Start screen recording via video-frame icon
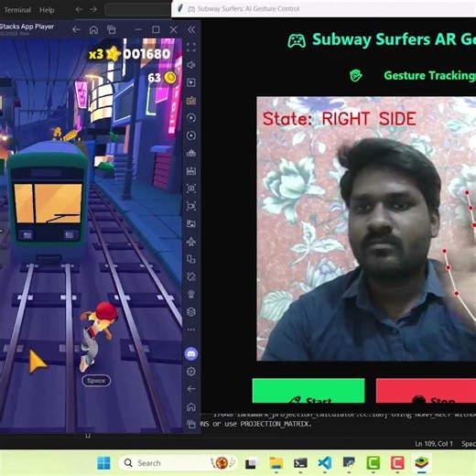 191,206
